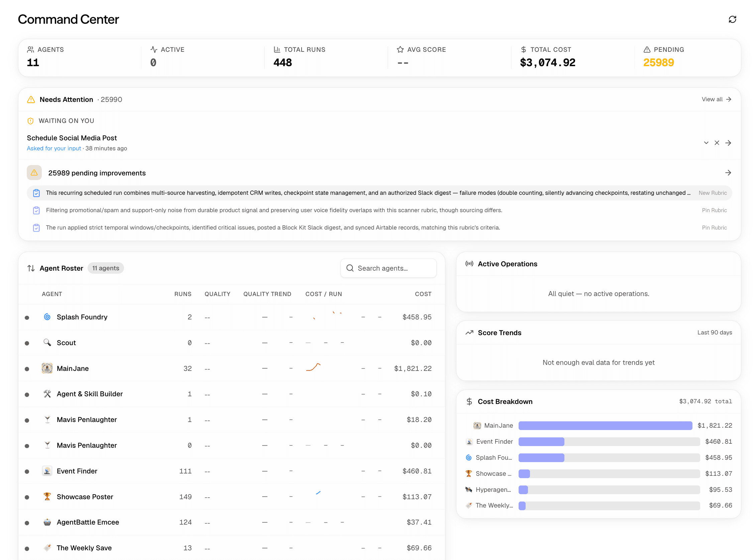Sort roster by the AGENT column header
This screenshot has width=755, height=560.
point(52,294)
